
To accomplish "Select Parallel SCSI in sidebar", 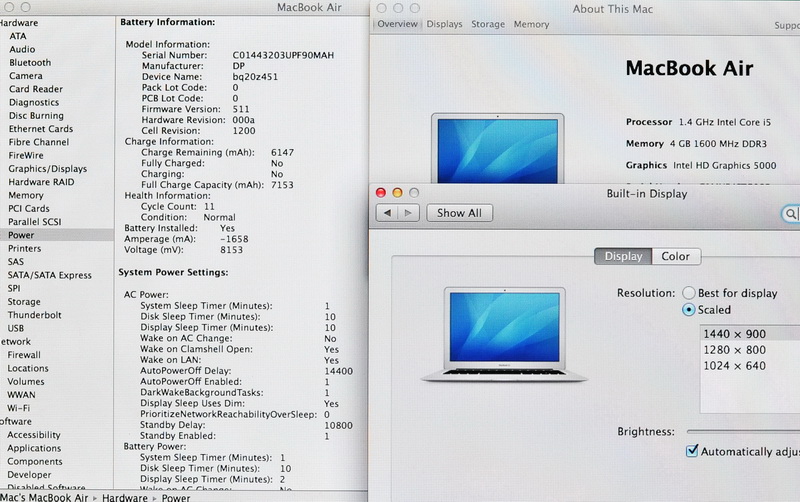I will [34, 221].
